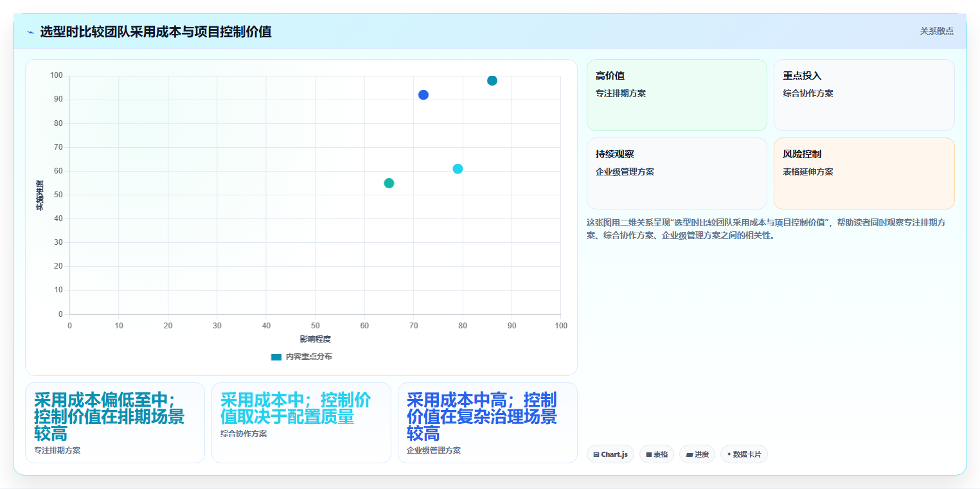
Task: Click the 实施难度 y-axis title
Action: pos(40,195)
